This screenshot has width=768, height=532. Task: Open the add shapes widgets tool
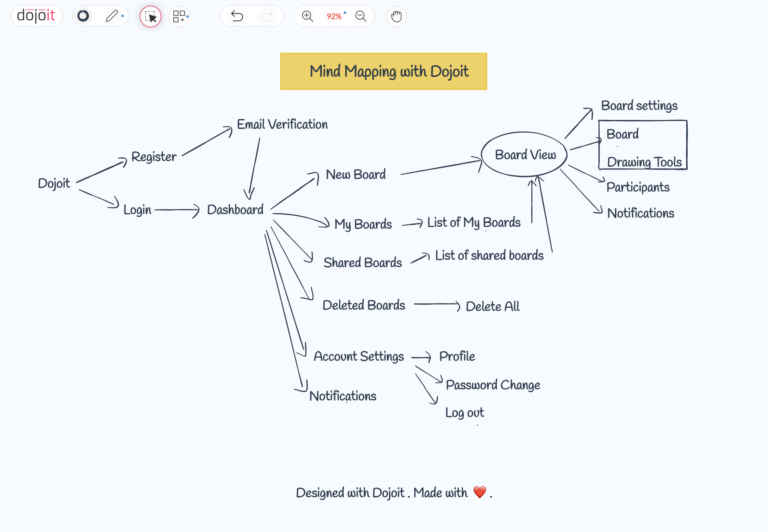[179, 16]
